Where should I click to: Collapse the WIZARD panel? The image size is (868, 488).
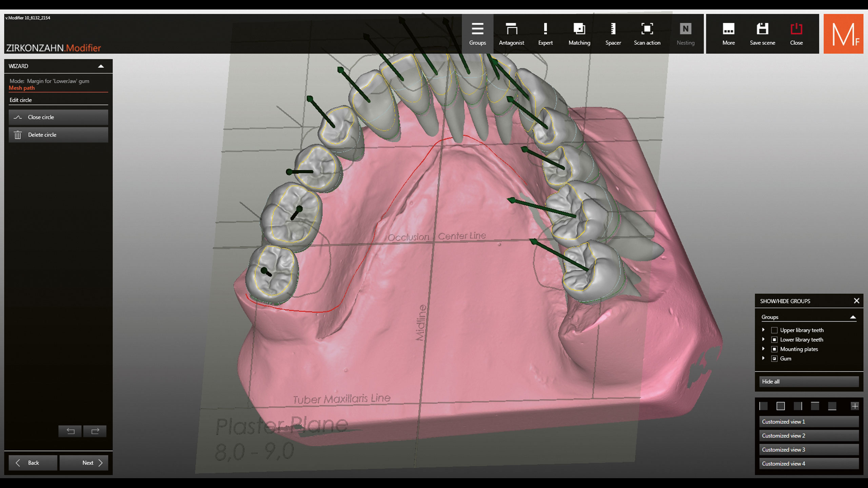(101, 66)
